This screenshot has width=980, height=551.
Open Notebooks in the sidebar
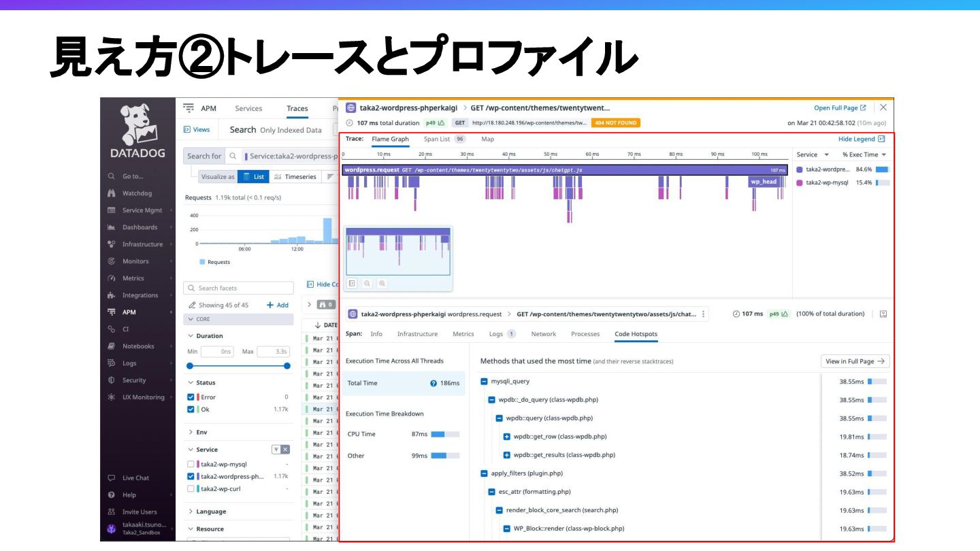point(138,346)
